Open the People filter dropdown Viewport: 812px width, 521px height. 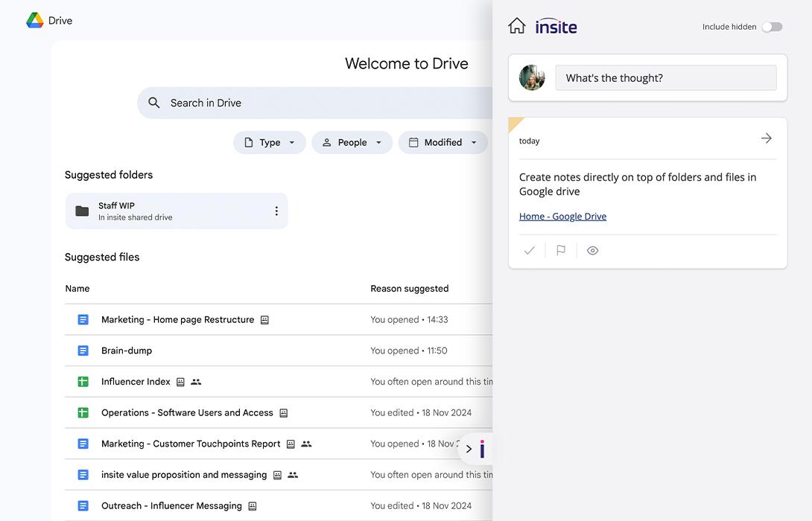[x=352, y=142]
